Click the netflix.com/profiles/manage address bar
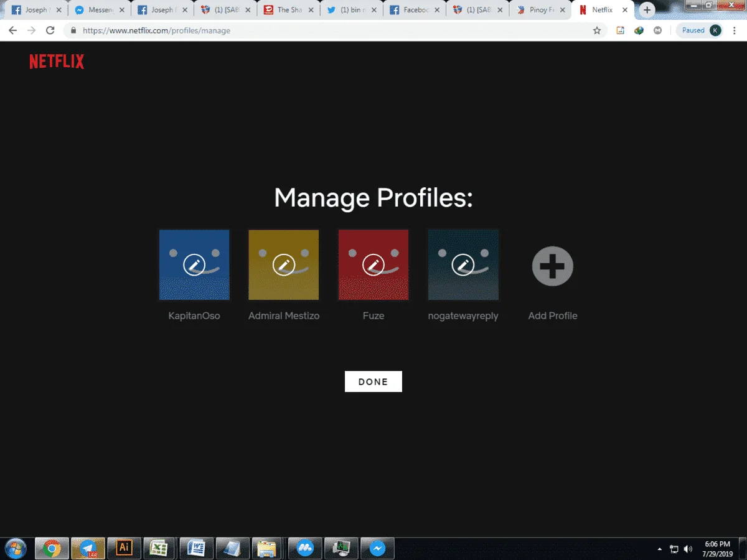The height and width of the screenshot is (560, 747). [336, 30]
